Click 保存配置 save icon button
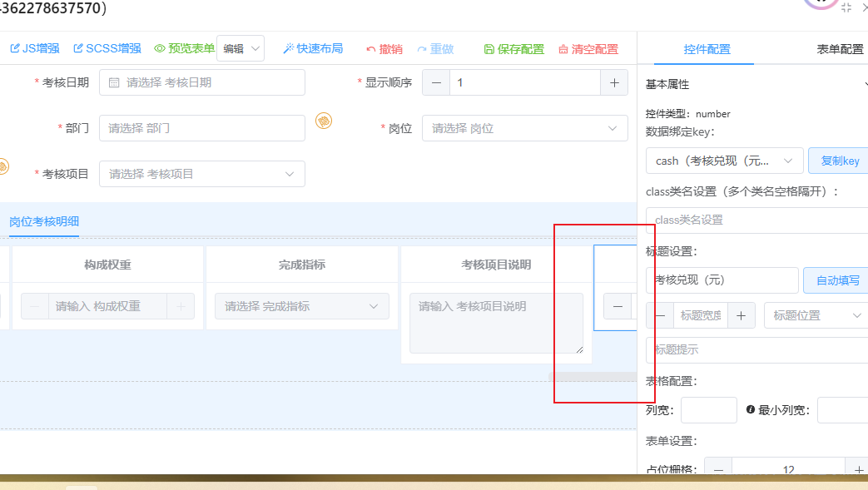 click(x=513, y=49)
